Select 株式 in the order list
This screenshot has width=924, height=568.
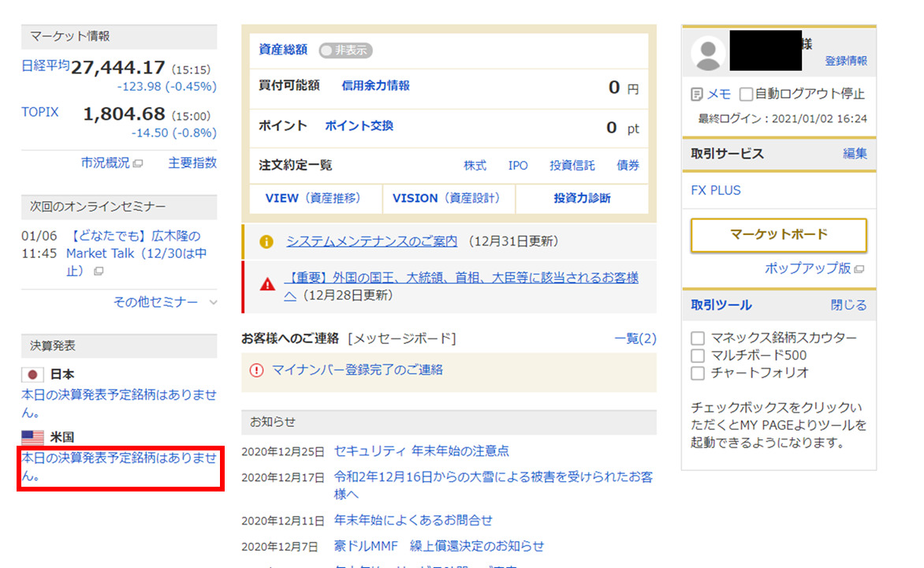pyautogui.click(x=475, y=166)
